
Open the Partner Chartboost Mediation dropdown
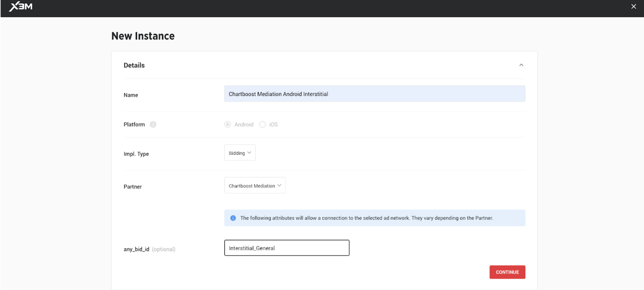point(255,185)
